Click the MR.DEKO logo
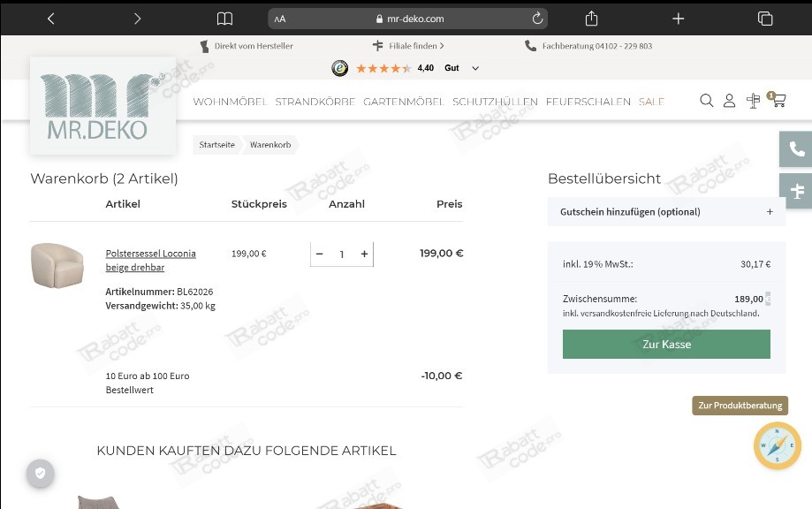Image resolution: width=812 pixels, height=509 pixels. tap(102, 106)
